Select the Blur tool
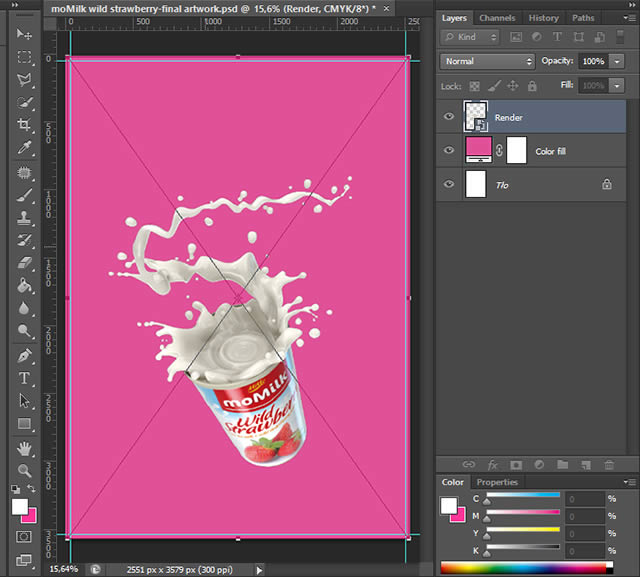The image size is (640, 577). [x=24, y=308]
